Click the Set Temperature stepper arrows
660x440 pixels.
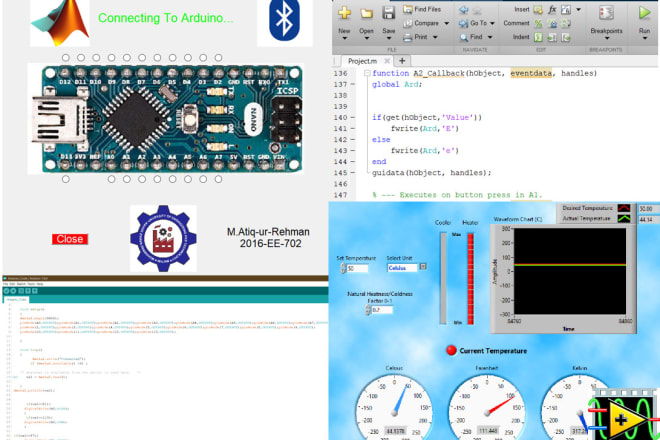tap(343, 268)
